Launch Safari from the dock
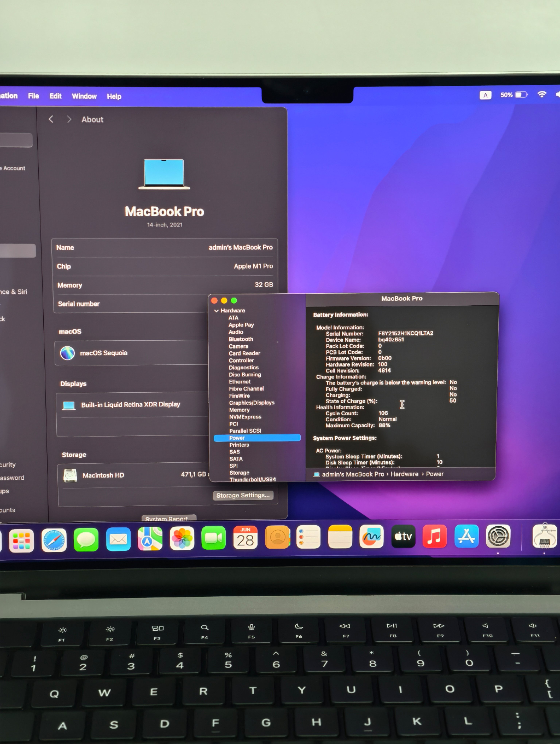 point(54,540)
